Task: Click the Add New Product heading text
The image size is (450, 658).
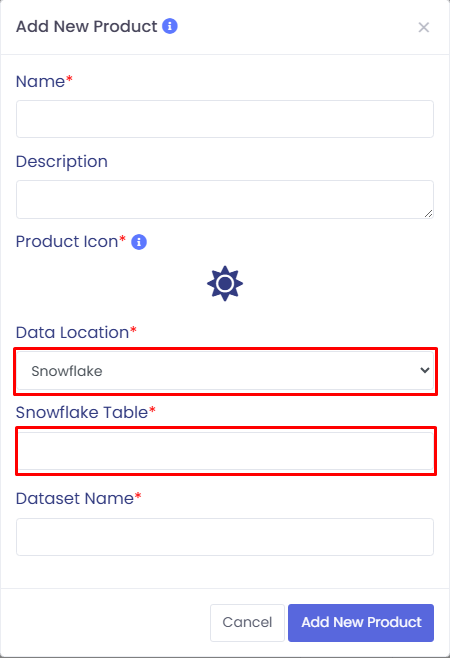Action: pos(86,26)
